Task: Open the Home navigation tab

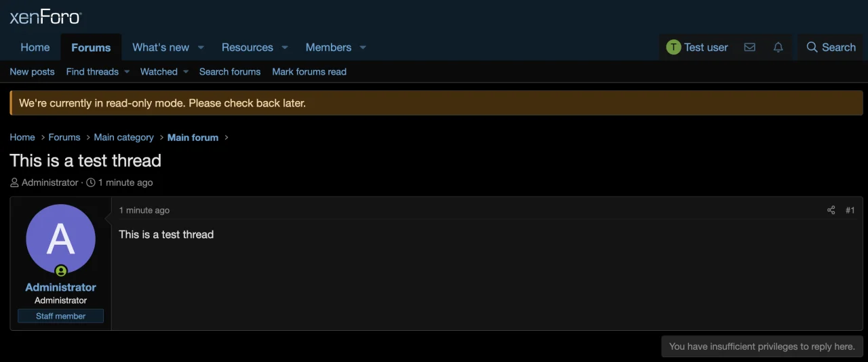Action: point(35,47)
